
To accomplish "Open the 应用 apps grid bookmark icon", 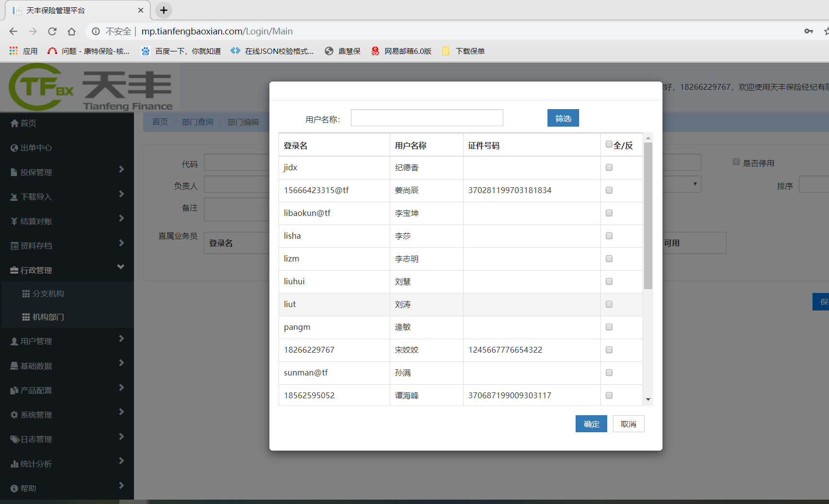I will [14, 51].
